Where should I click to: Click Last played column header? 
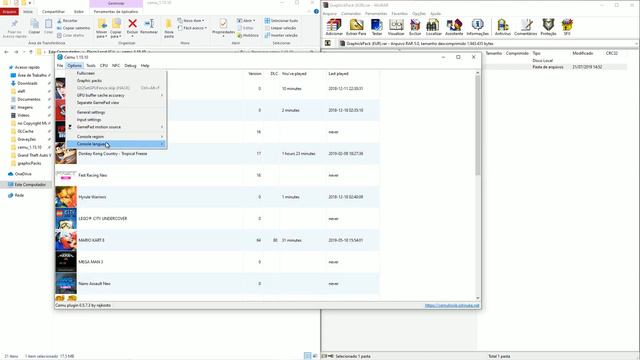(x=338, y=73)
